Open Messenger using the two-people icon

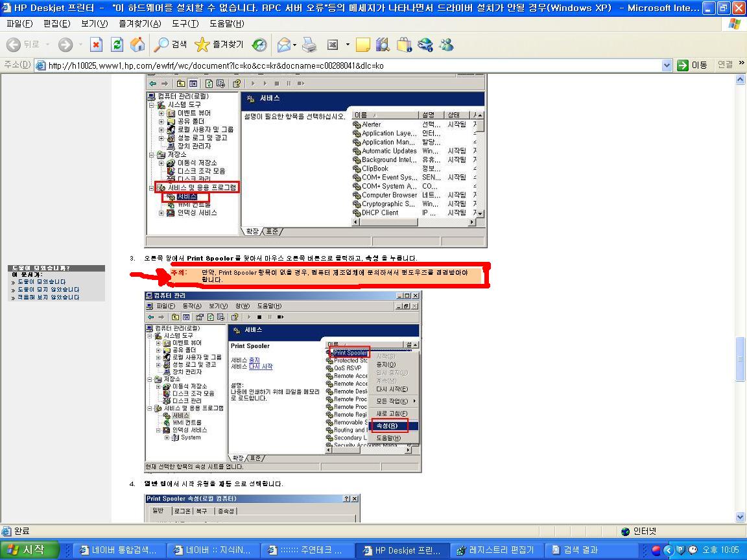(x=446, y=45)
